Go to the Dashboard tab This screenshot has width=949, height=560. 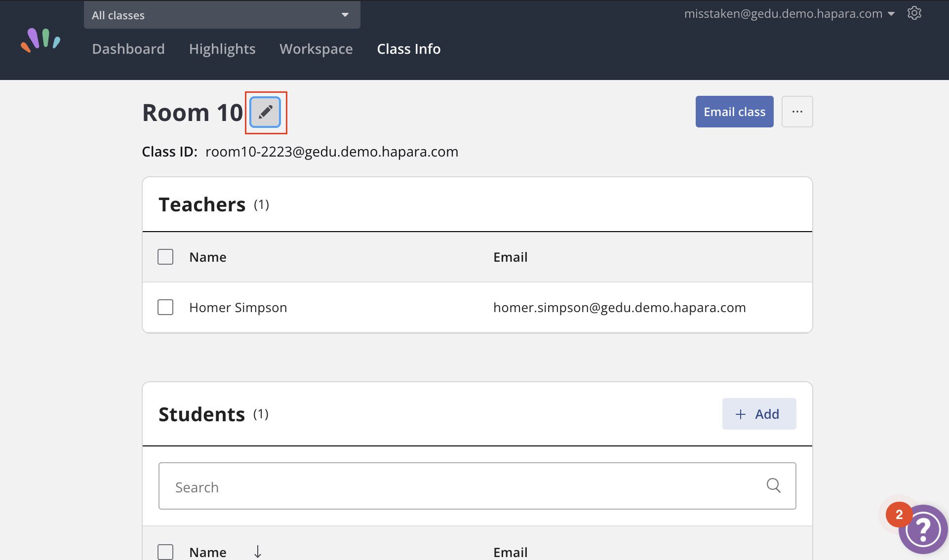pos(128,49)
